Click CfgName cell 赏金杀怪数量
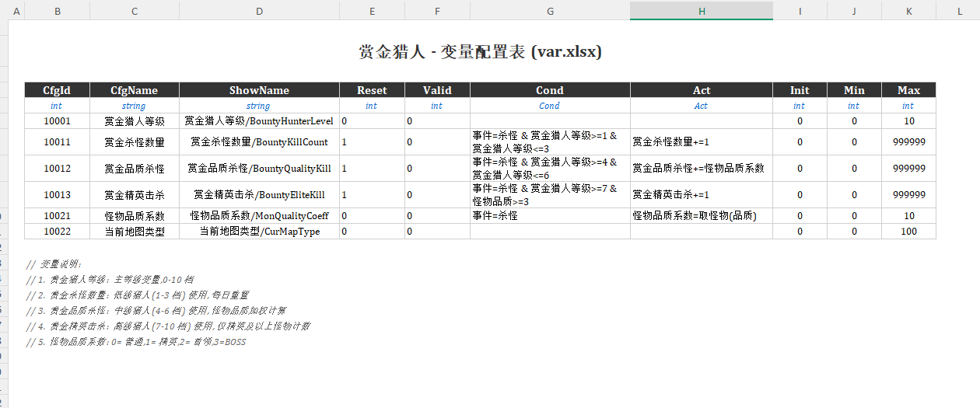Image resolution: width=980 pixels, height=408 pixels. pyautogui.click(x=135, y=142)
